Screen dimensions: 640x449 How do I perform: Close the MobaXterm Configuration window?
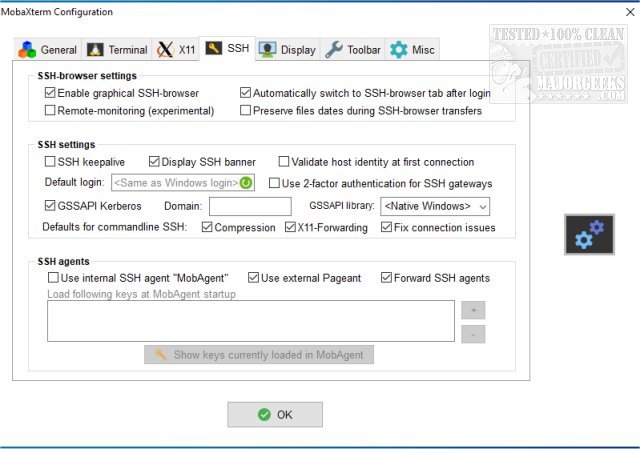tap(630, 12)
